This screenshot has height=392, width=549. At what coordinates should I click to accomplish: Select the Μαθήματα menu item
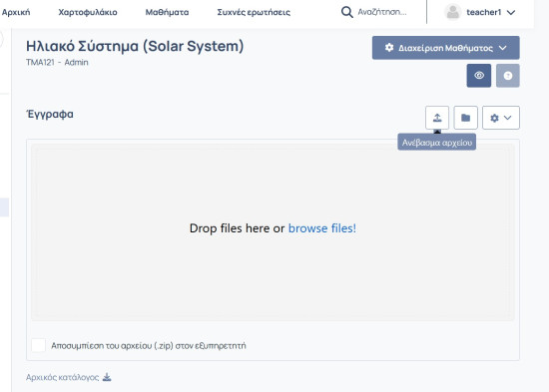tap(167, 12)
